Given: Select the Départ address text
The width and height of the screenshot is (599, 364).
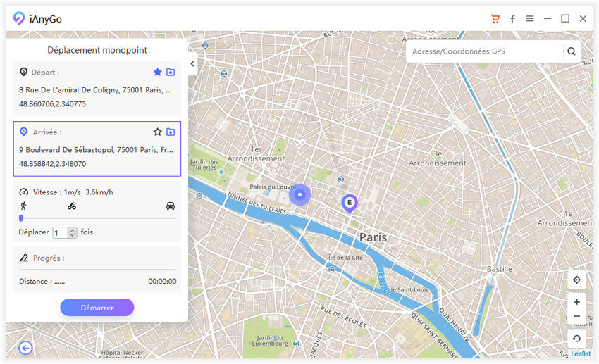Looking at the screenshot, I should (96, 90).
